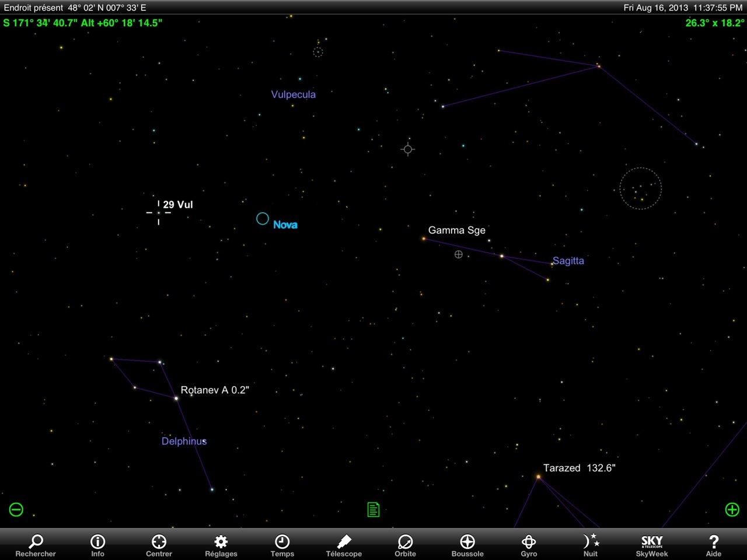Image resolution: width=747 pixels, height=560 pixels.
Task: Switch to Orbite mode
Action: [405, 545]
